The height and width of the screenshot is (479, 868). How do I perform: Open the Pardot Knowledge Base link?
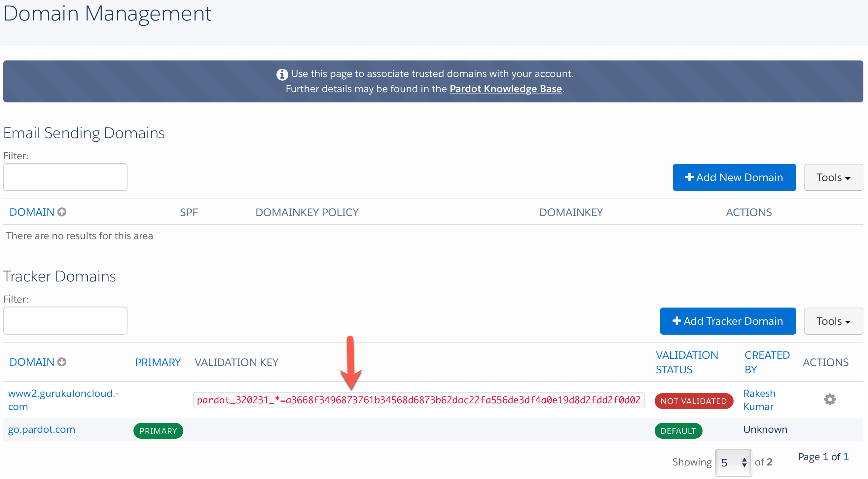coord(505,89)
